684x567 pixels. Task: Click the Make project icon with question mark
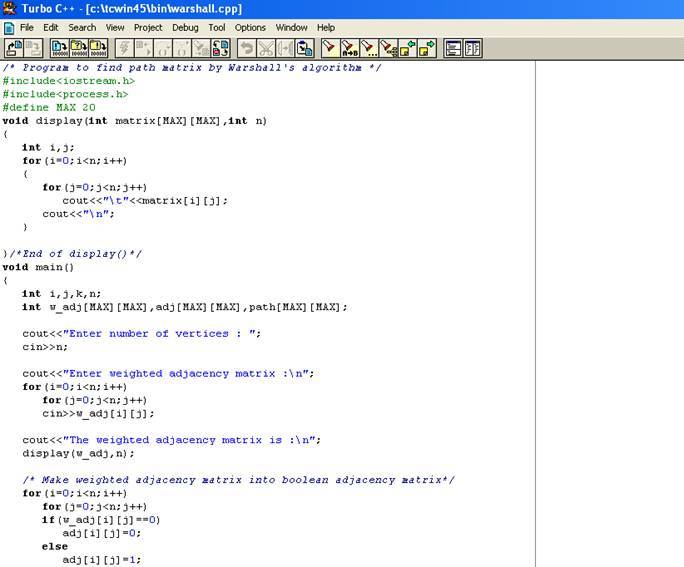(79, 48)
